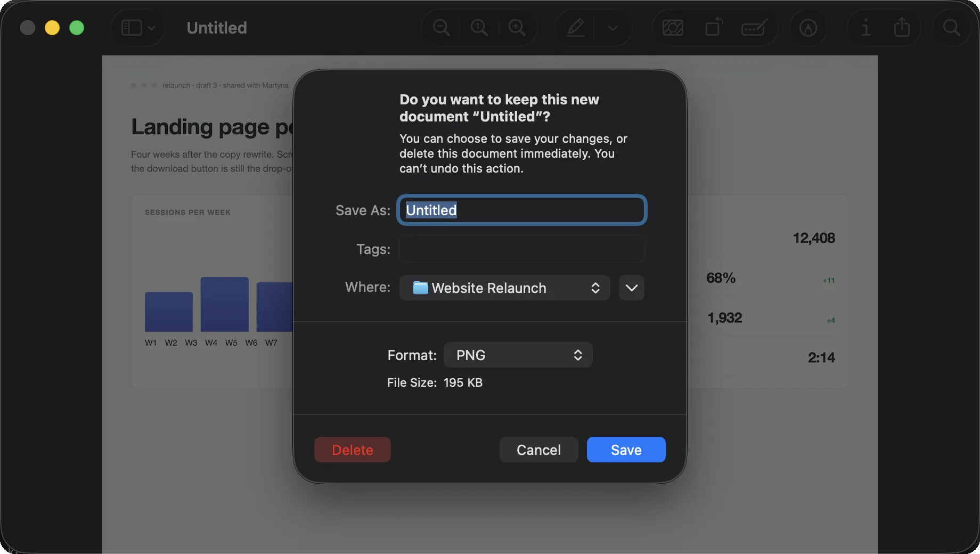Click the File Size 195 KB text

(x=435, y=382)
